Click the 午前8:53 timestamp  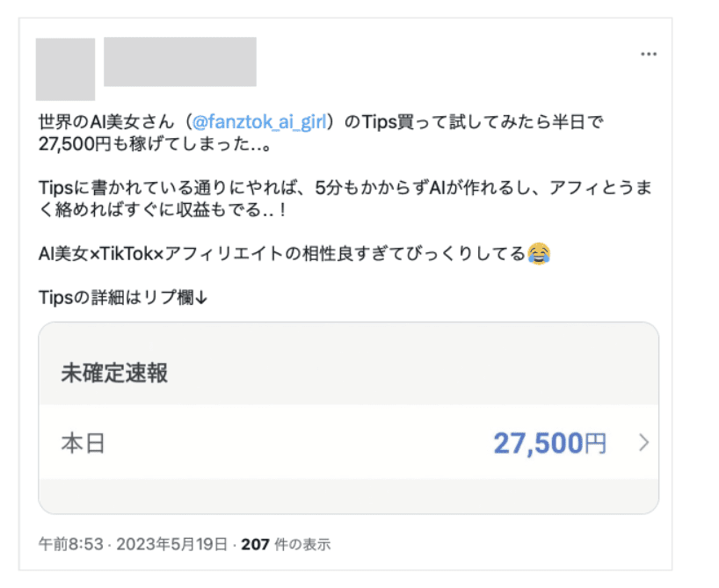(71, 544)
